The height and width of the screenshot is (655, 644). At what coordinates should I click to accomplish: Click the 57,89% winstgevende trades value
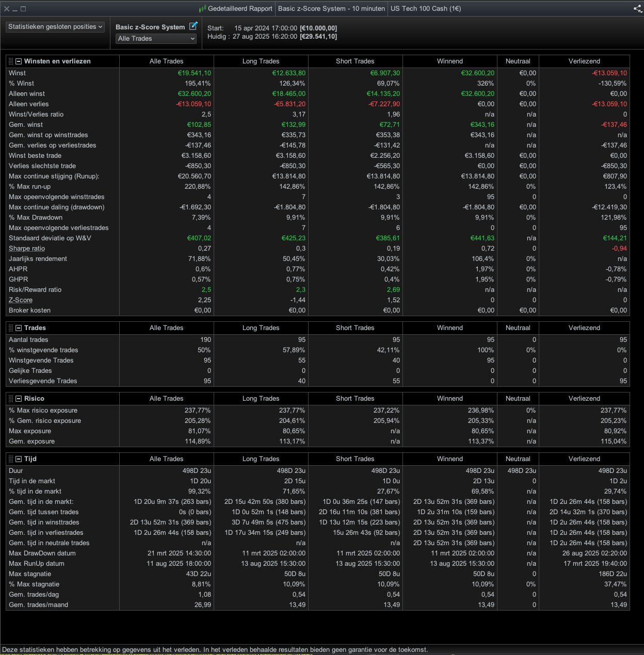[x=294, y=350]
